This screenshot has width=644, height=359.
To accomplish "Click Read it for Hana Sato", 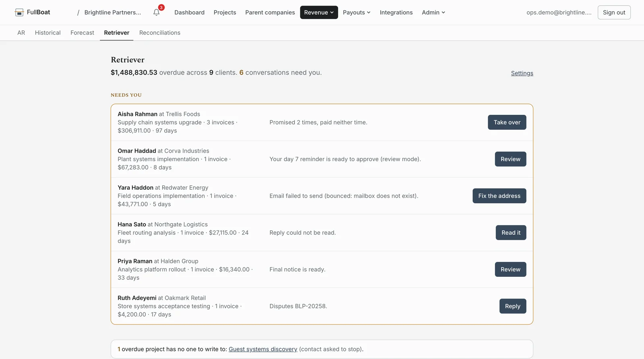I will (511, 232).
